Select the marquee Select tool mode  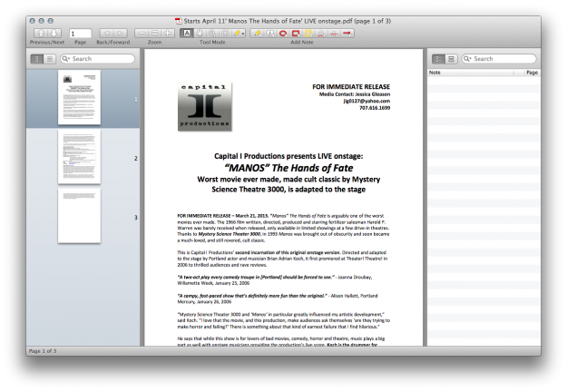[x=225, y=34]
